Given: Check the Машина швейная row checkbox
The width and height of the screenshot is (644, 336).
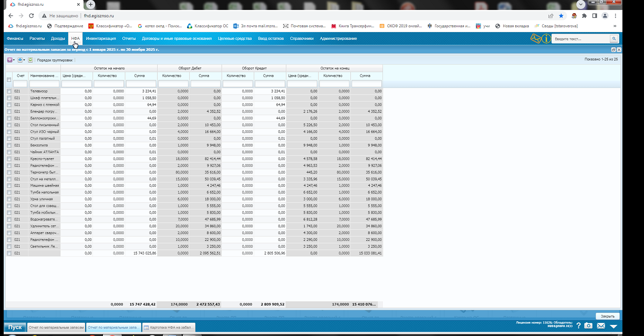Looking at the screenshot, I should (9, 186).
